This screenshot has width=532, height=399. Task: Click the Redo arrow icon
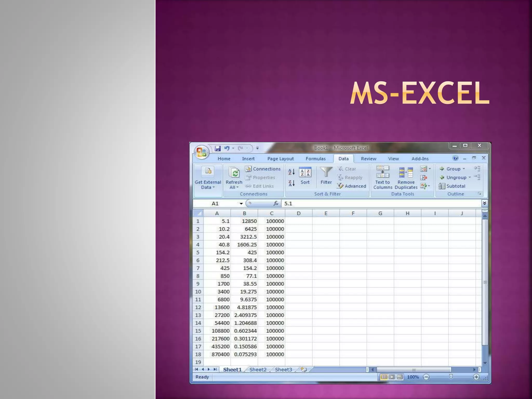pos(241,148)
